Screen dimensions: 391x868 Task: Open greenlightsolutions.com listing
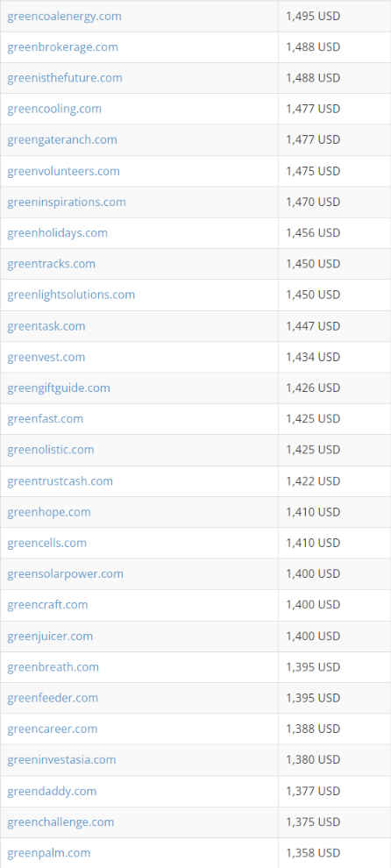(71, 295)
